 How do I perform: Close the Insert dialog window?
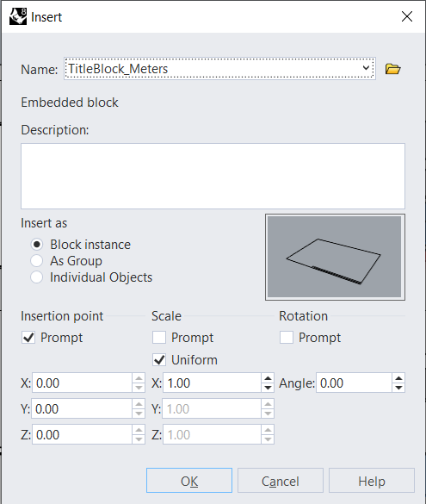407,16
